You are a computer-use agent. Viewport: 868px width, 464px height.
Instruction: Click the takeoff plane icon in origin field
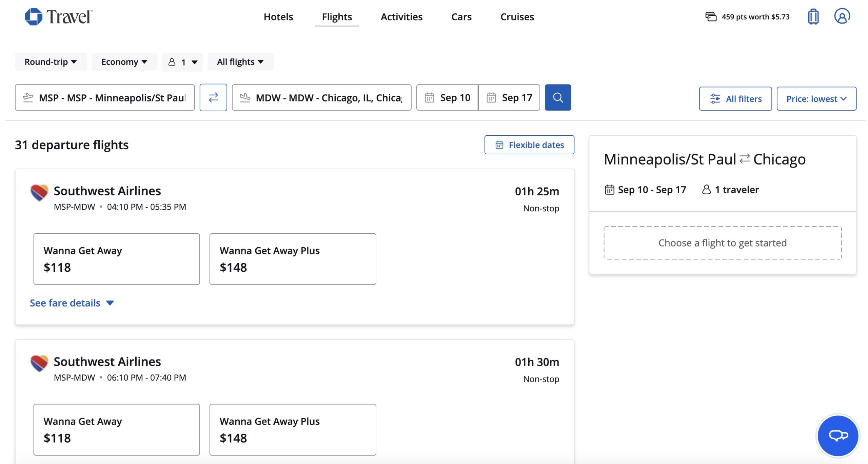[x=28, y=98]
